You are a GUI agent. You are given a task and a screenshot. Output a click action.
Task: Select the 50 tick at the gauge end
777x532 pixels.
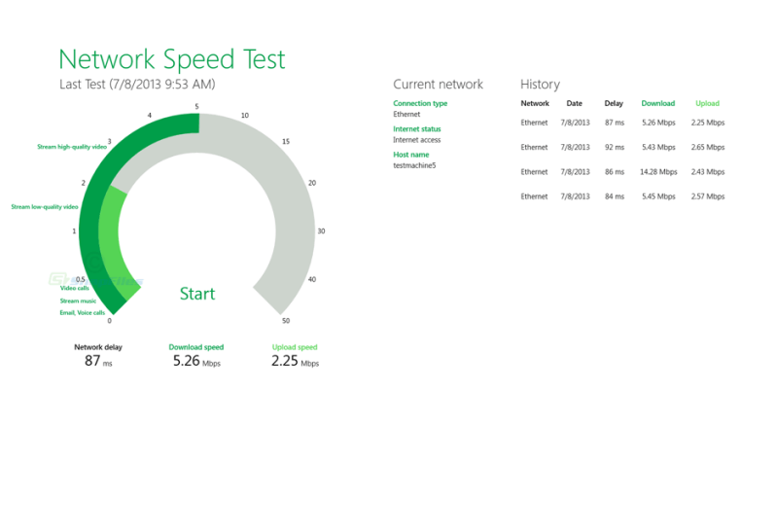[x=286, y=321]
